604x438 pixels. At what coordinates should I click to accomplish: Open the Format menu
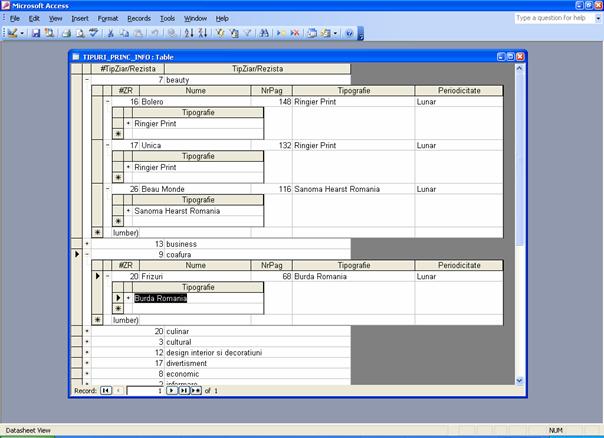coord(108,18)
